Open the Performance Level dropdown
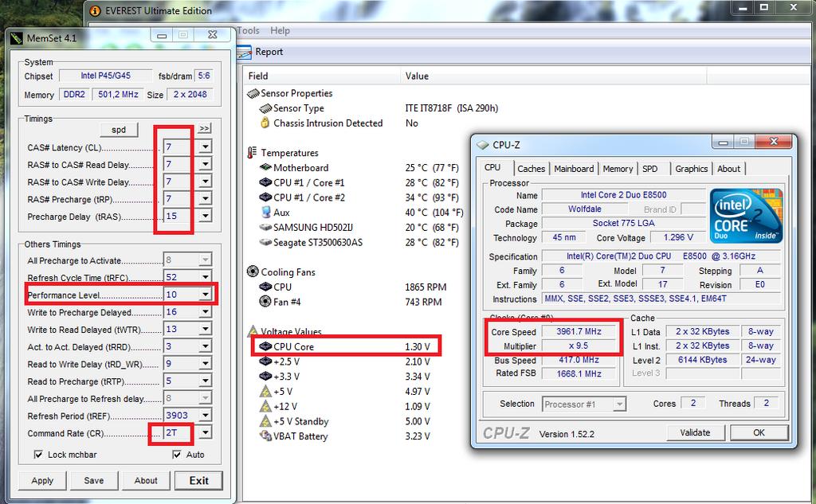Viewport: 816px width, 504px height. coord(206,295)
